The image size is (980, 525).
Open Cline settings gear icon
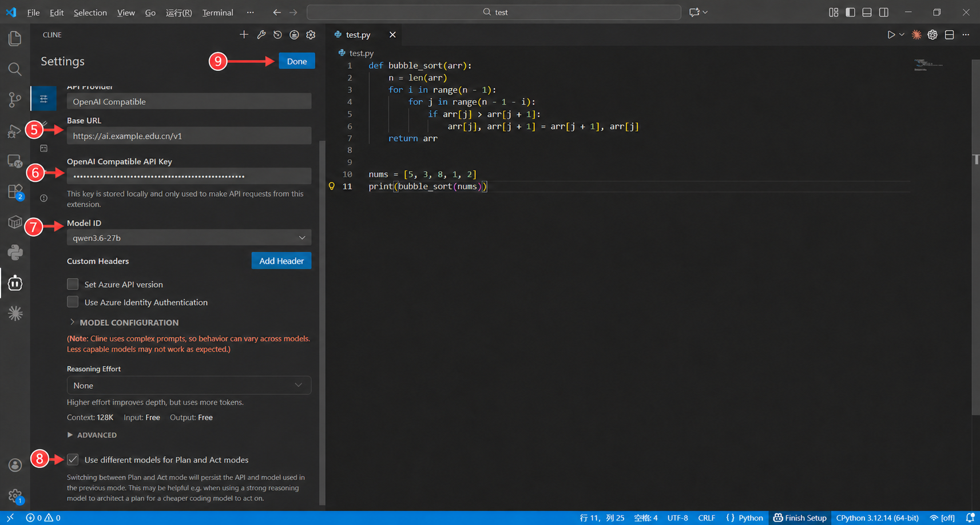coord(311,35)
